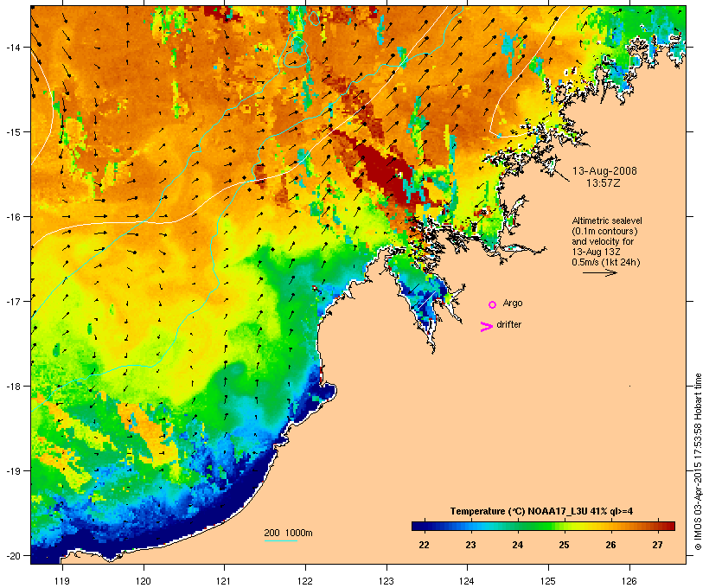Click the magenta Argo circle legend marker
Viewport: 709px width, 588px height.
[x=493, y=304]
